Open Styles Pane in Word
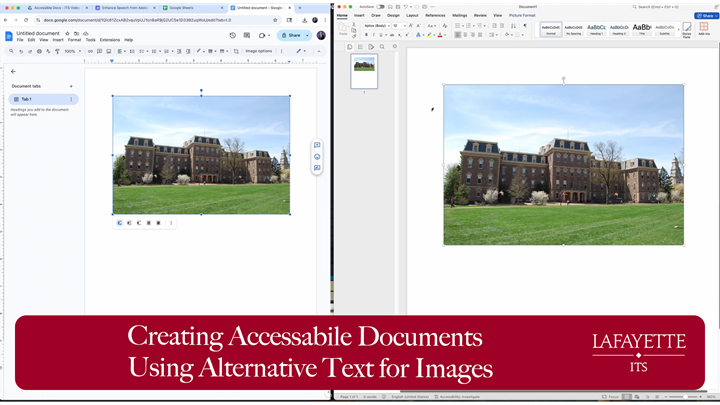 click(x=686, y=30)
